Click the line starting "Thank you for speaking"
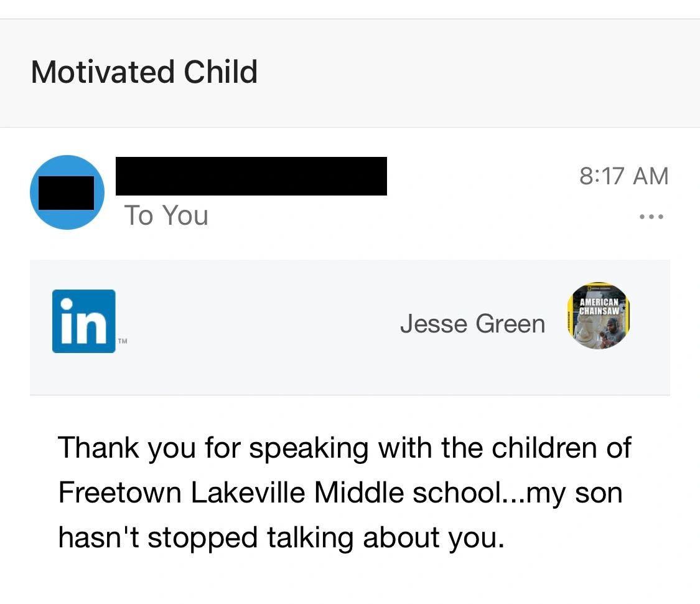This screenshot has height=604, width=700. click(344, 448)
